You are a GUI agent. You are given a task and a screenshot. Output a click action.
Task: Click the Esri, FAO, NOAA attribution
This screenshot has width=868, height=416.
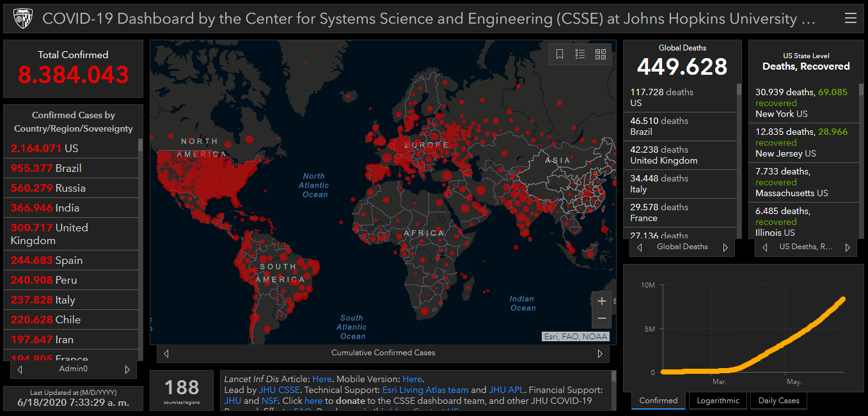[x=576, y=337]
